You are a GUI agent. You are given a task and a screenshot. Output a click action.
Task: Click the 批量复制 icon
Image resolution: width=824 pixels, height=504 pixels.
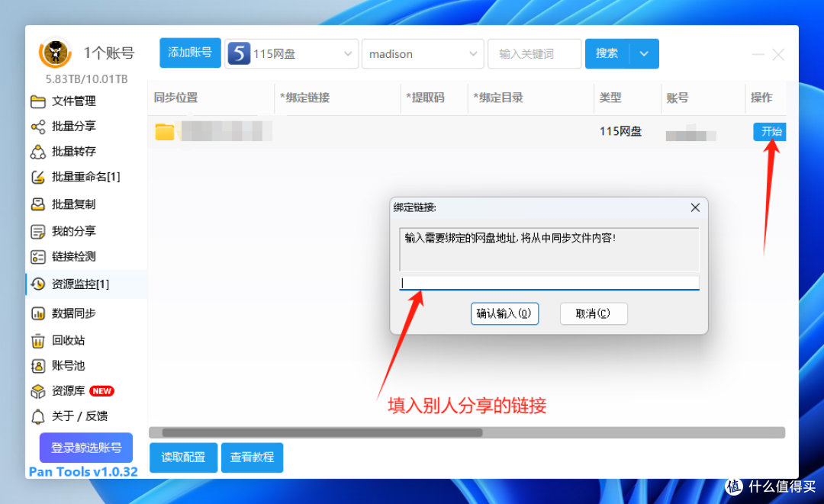click(x=38, y=204)
